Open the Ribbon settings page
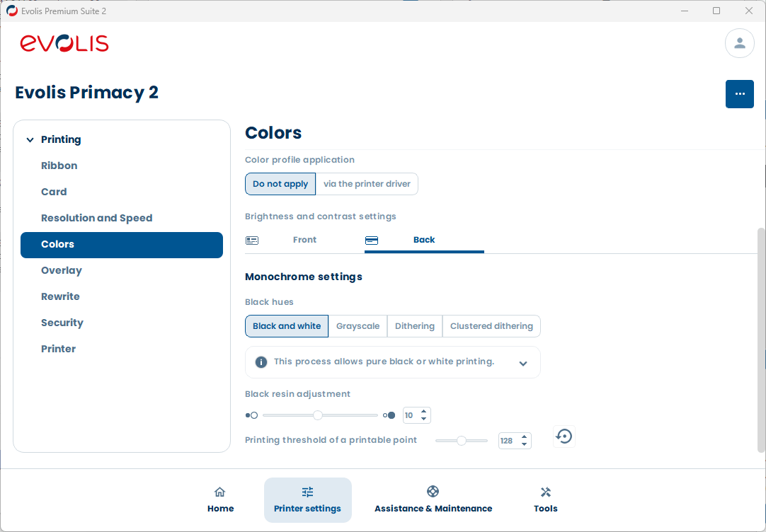Screen dimensions: 766x532 click(59, 166)
